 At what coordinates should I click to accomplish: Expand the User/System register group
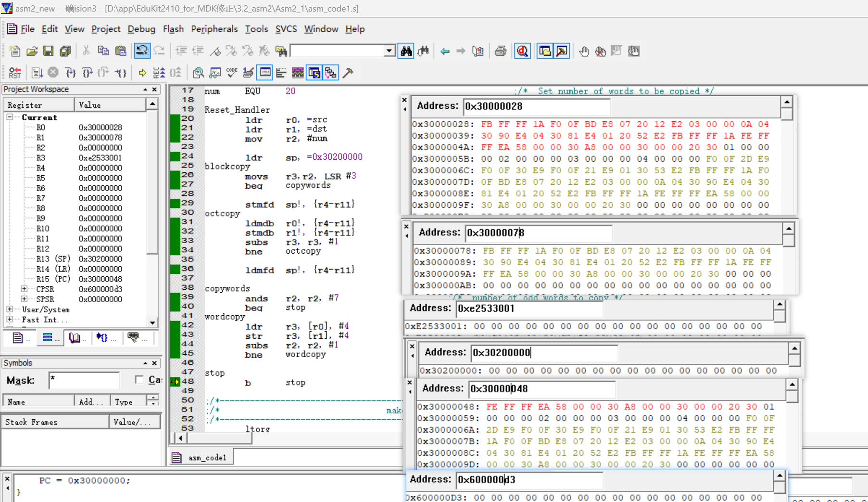click(x=10, y=309)
